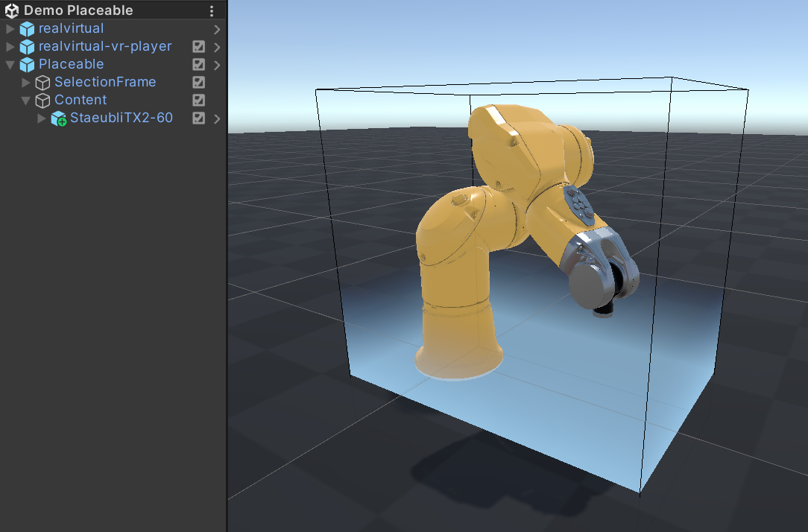Screen dimensions: 808x532
Task: Click the StaeubliTX2-60 added prefab icon
Action: (x=59, y=118)
